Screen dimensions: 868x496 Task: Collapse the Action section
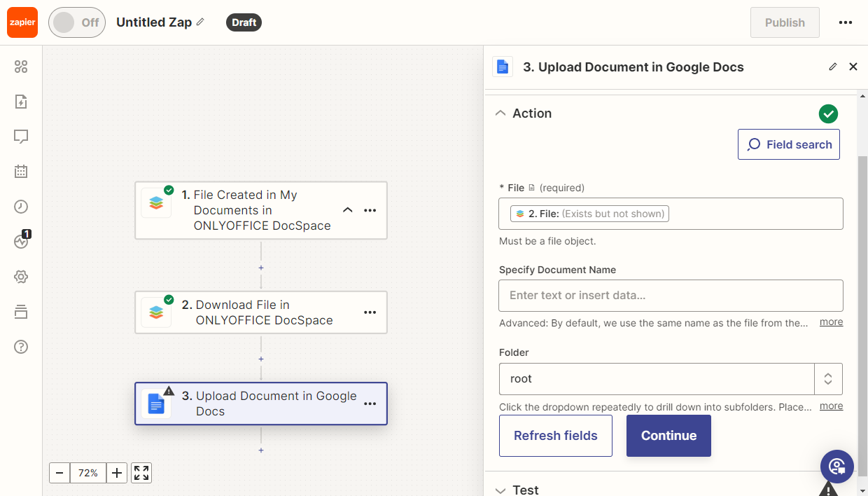pyautogui.click(x=500, y=113)
